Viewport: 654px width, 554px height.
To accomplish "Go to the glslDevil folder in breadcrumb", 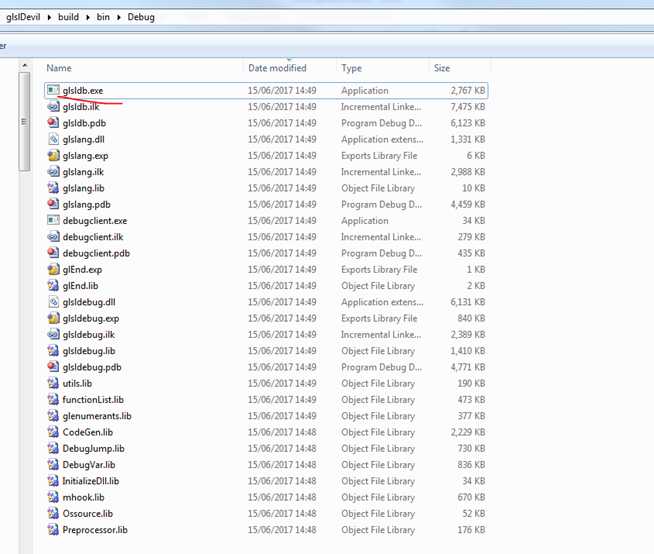I will tap(23, 17).
